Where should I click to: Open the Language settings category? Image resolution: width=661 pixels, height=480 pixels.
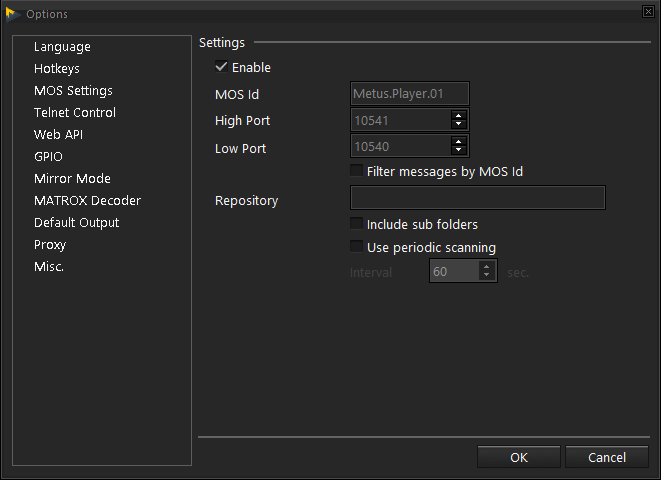(62, 47)
